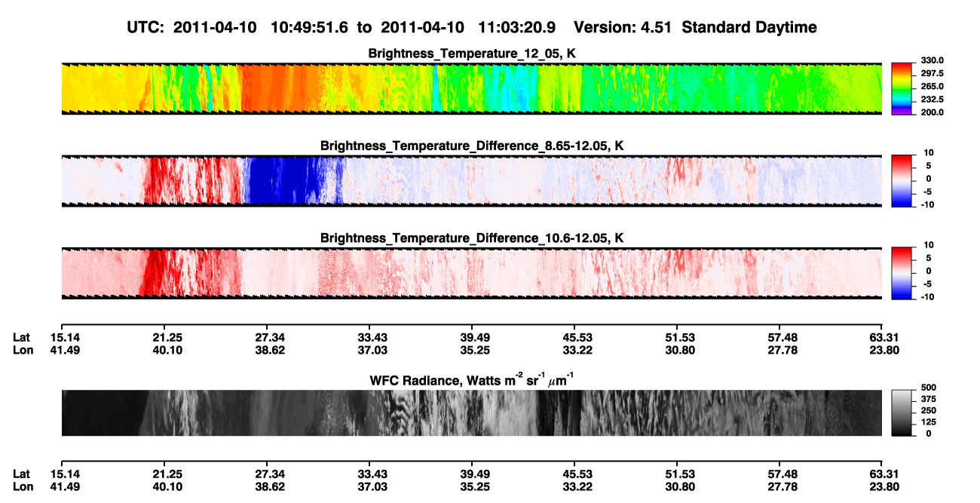The height and width of the screenshot is (503, 980).
Task: Click the Brightness_Temperature_12_05 panel title
Action: point(472,54)
